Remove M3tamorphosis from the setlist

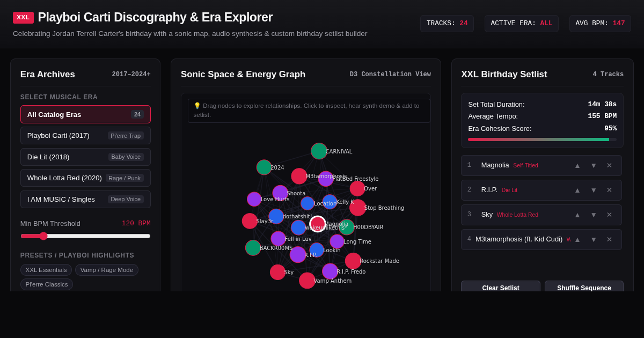(609, 239)
